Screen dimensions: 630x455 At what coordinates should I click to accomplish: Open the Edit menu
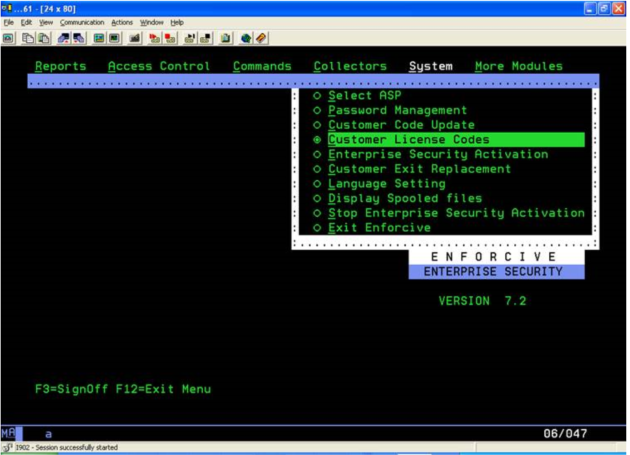click(x=26, y=23)
